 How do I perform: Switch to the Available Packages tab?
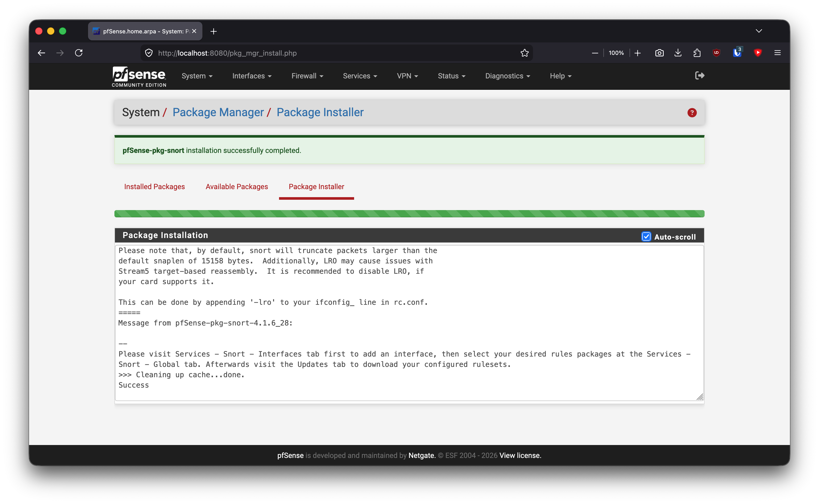pos(236,187)
